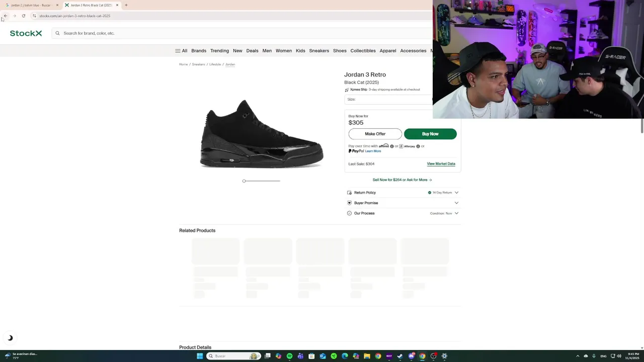
Task: Click the ENG language indicator
Action: point(603,356)
